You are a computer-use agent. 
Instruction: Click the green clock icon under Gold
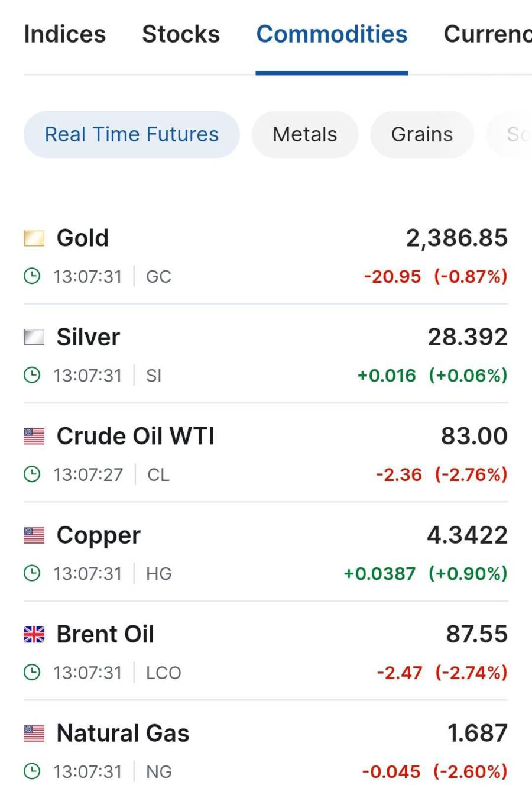click(32, 276)
